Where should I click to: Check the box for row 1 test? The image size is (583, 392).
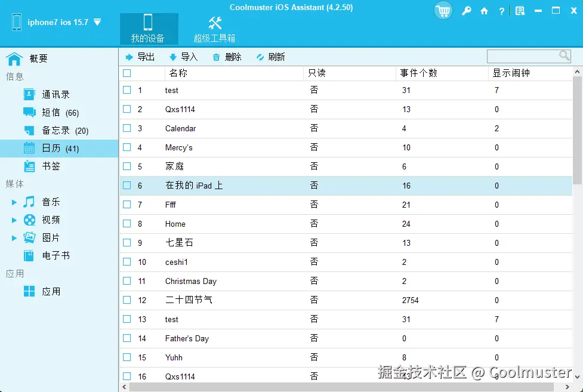click(127, 90)
